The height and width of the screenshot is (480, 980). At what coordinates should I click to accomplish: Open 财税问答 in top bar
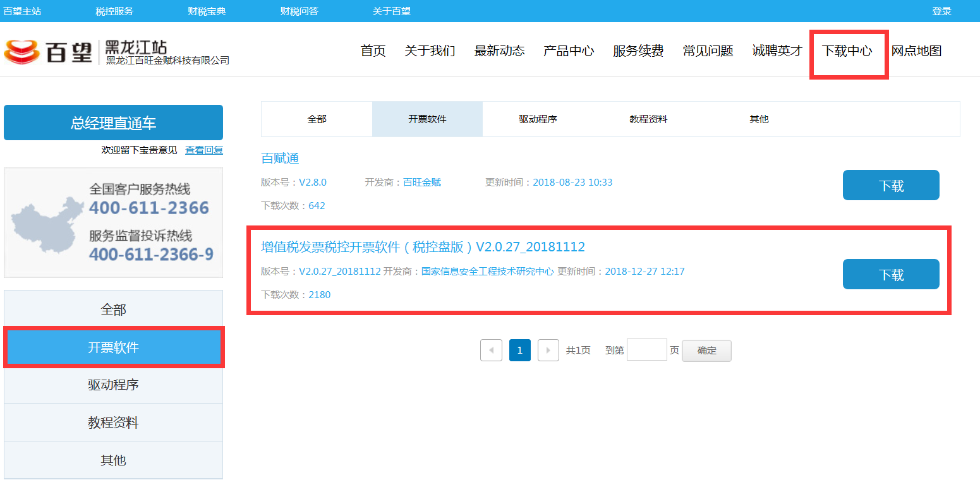click(299, 11)
